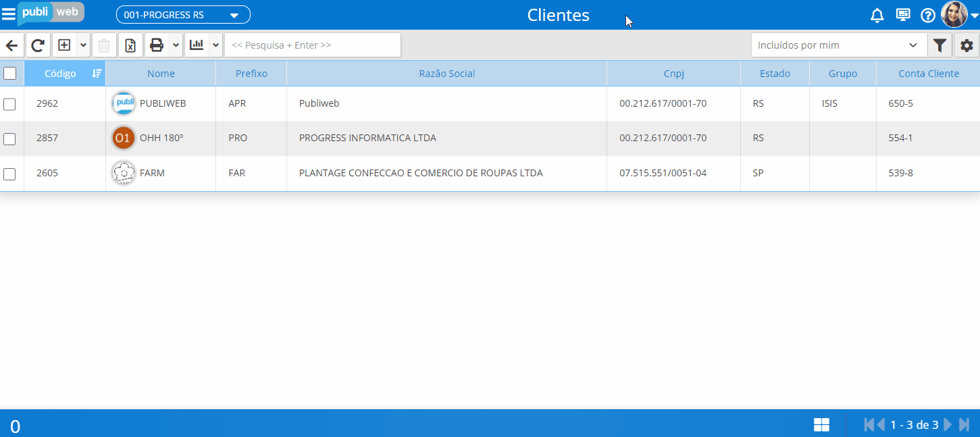The height and width of the screenshot is (437, 980).
Task: Sort by the Código column header
Action: point(60,74)
